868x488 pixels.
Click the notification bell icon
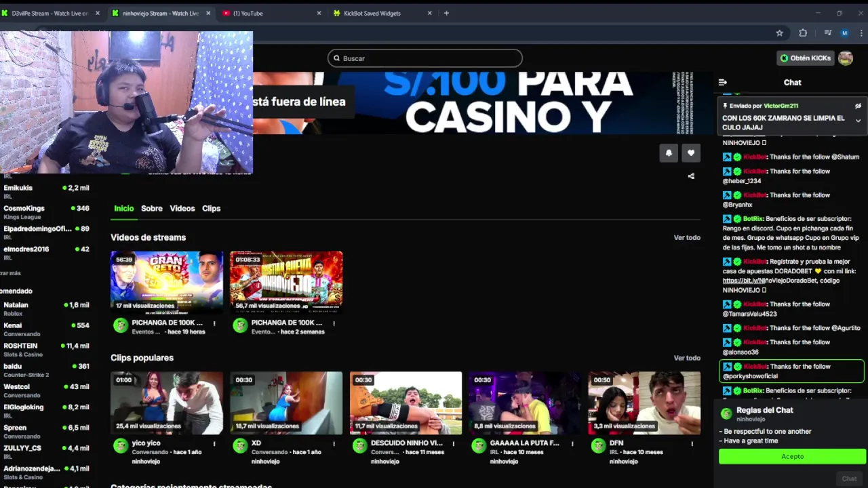coord(669,152)
